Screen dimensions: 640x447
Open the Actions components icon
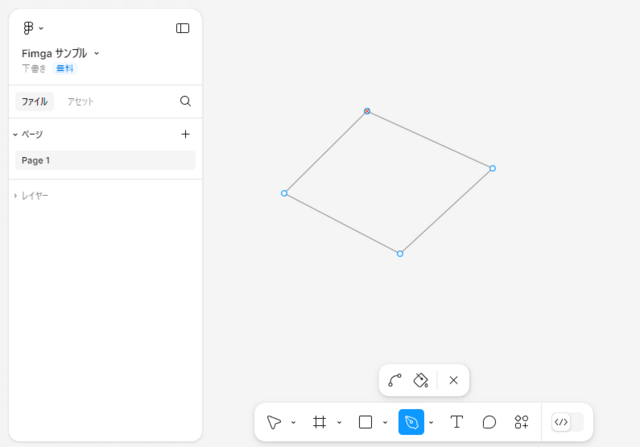click(x=521, y=422)
